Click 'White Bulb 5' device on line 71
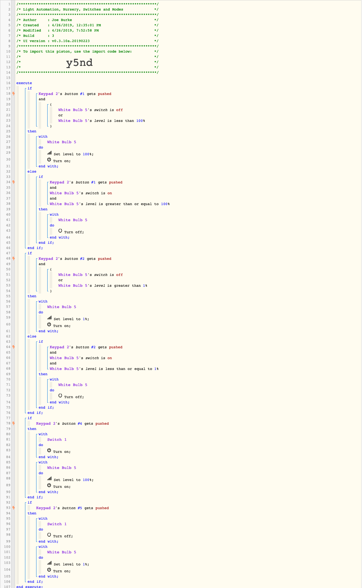The height and width of the screenshot is (588, 364). click(73, 385)
